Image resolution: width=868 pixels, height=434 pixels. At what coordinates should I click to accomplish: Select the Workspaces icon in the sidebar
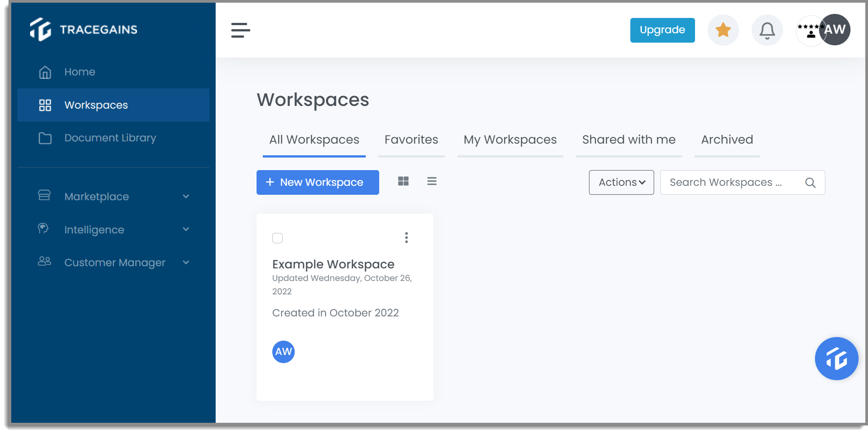45,105
